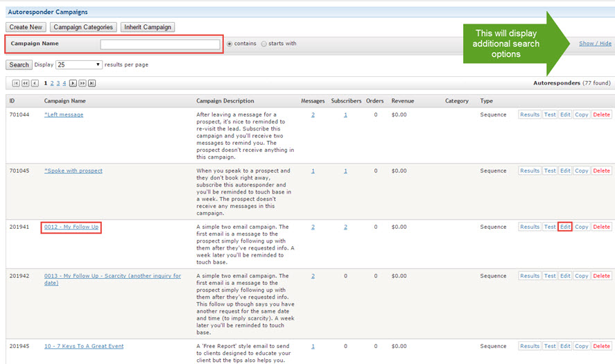Edit the '0012 - My Follow Up' campaign
This screenshot has height=364, width=615.
[x=565, y=227]
